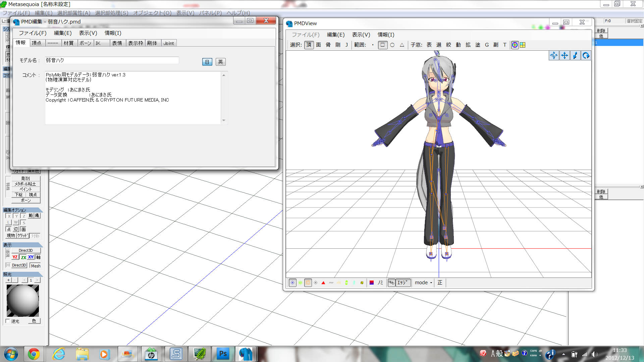Click the zoom view arrow icon
This screenshot has height=362, width=644.
pyautogui.click(x=575, y=56)
